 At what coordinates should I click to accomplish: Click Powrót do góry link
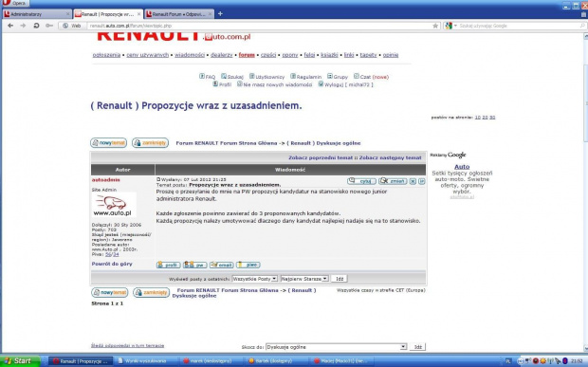pos(112,264)
